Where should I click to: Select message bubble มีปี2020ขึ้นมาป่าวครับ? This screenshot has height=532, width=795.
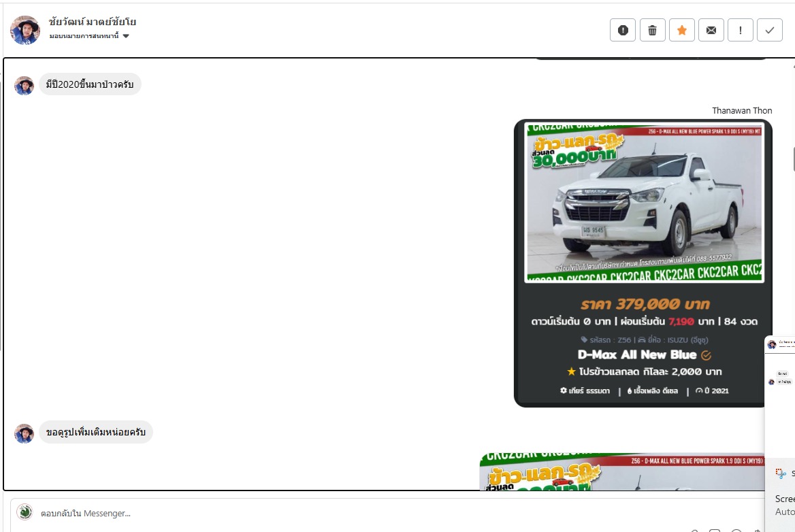click(x=90, y=84)
